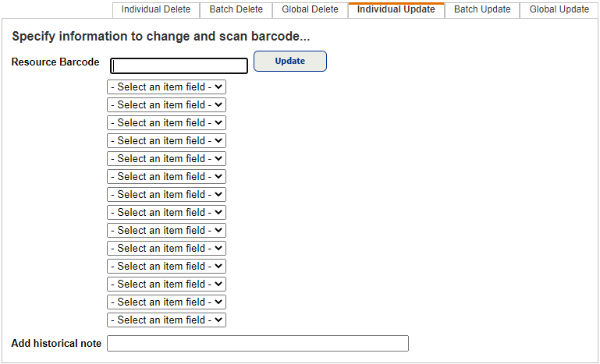Screen dimensions: 600x364
Task: Select the Individual Update tab
Action: tap(396, 9)
